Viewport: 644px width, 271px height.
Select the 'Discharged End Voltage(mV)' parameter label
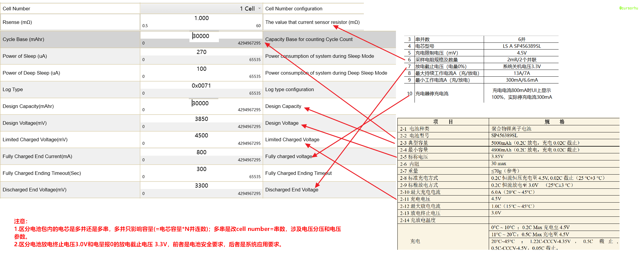point(34,190)
